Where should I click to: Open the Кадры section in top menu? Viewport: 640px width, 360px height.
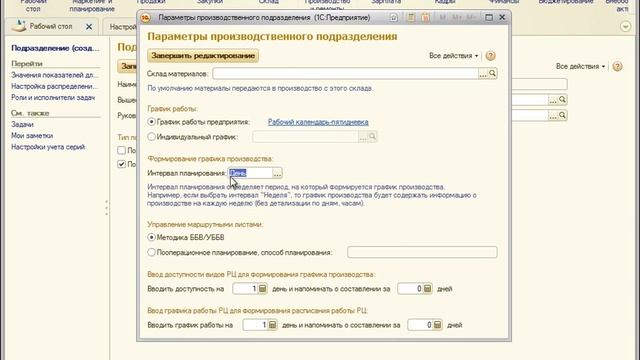[445, 2]
